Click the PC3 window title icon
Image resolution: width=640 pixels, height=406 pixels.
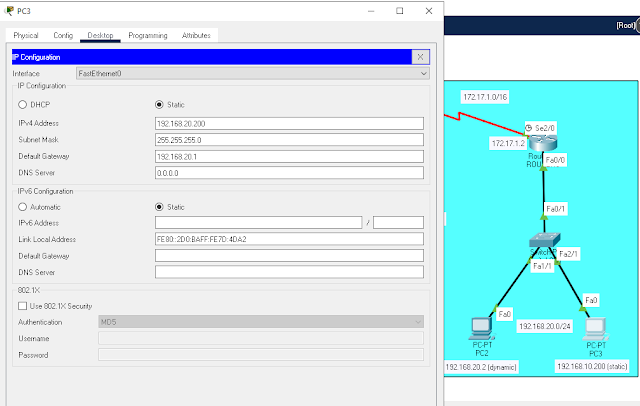tap(9, 11)
